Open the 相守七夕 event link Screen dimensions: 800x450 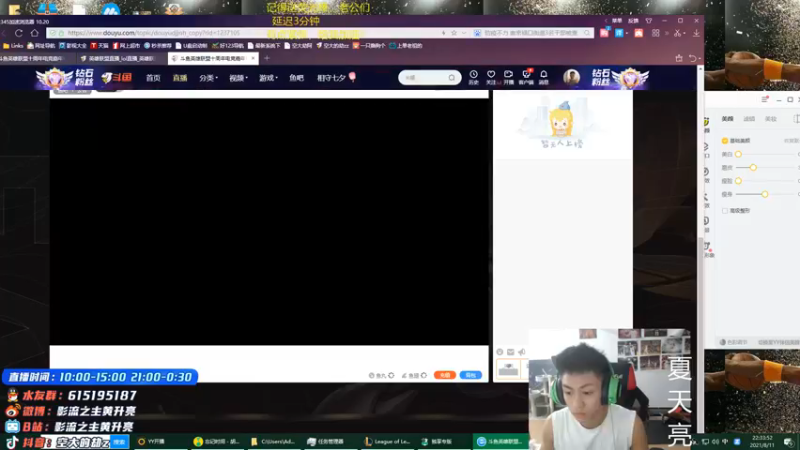(336, 78)
